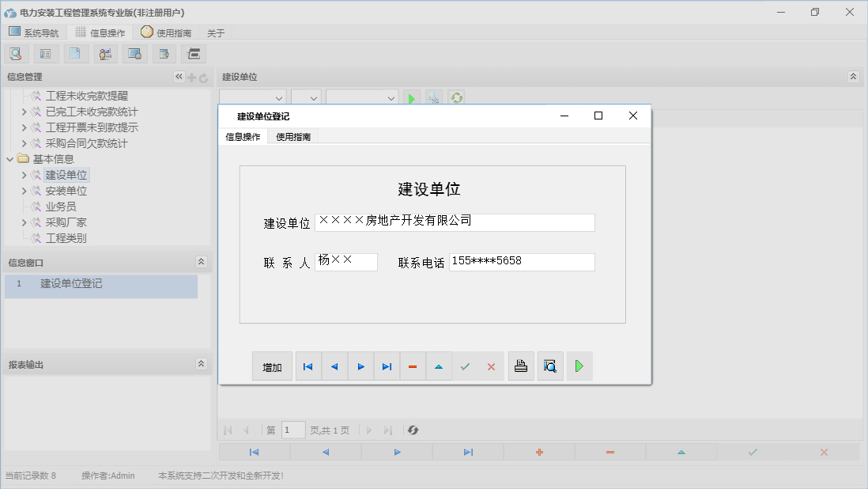Image resolution: width=868 pixels, height=489 pixels.
Task: Expand the 建设单位 tree item
Action: tap(23, 174)
